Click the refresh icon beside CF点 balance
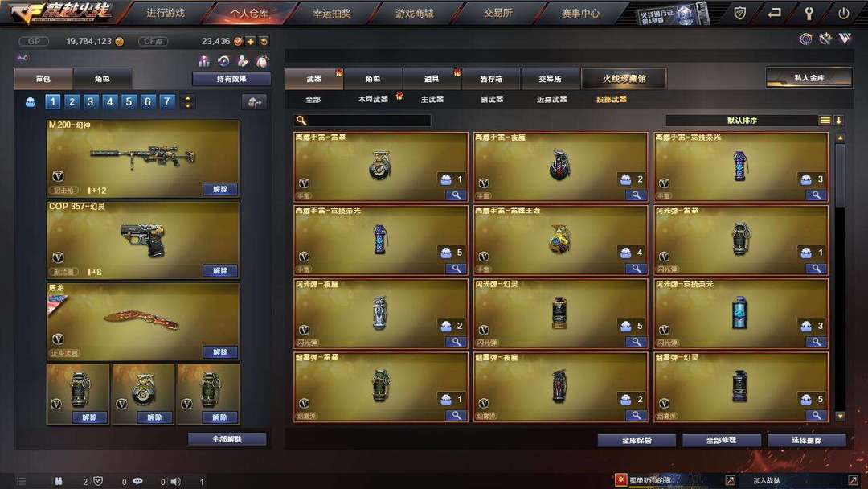Viewport: 868px width, 489px height. click(264, 42)
